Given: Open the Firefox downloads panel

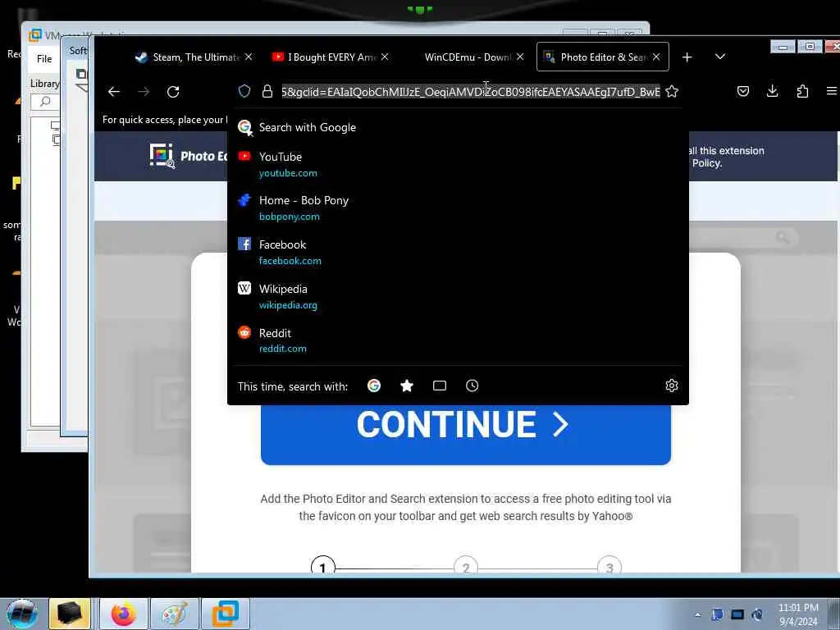Looking at the screenshot, I should pyautogui.click(x=772, y=91).
